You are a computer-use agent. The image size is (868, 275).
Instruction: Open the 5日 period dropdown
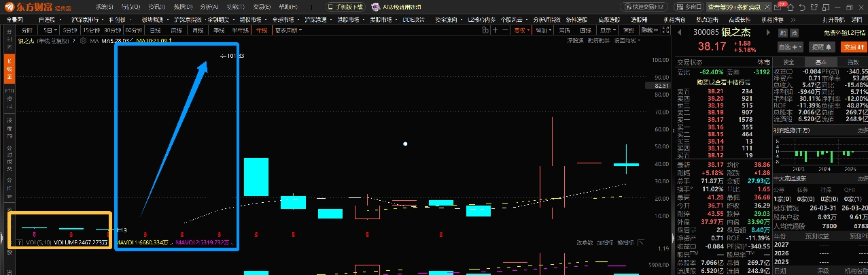49,30
